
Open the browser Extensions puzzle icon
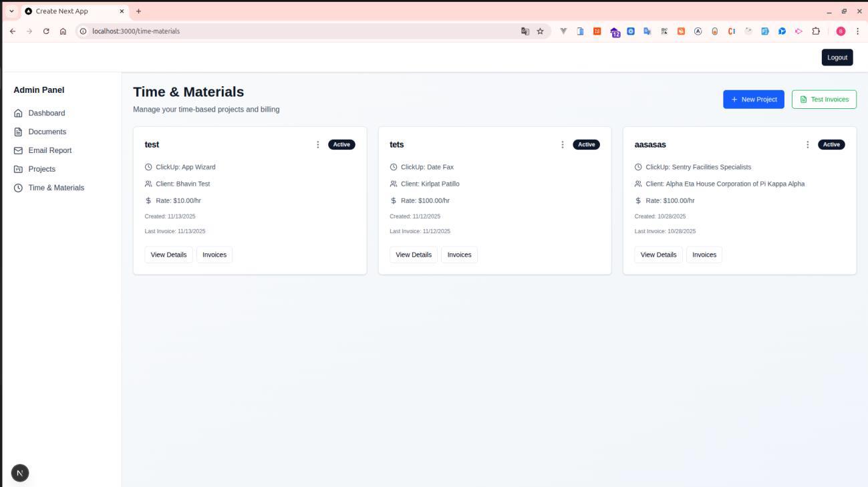coord(815,31)
